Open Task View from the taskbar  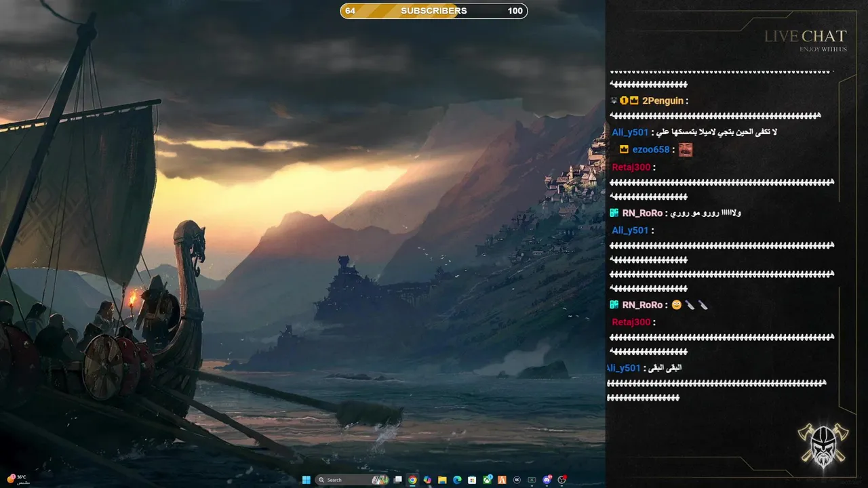tap(397, 480)
